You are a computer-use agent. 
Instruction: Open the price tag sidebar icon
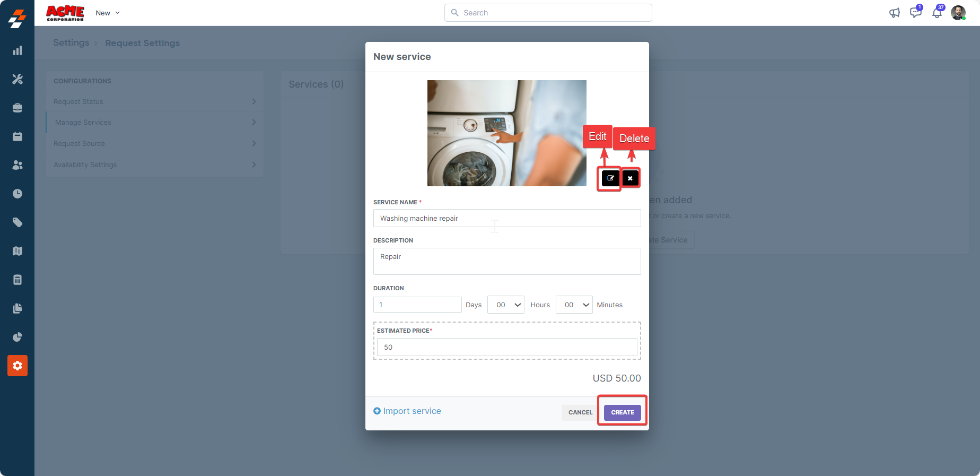(x=17, y=222)
